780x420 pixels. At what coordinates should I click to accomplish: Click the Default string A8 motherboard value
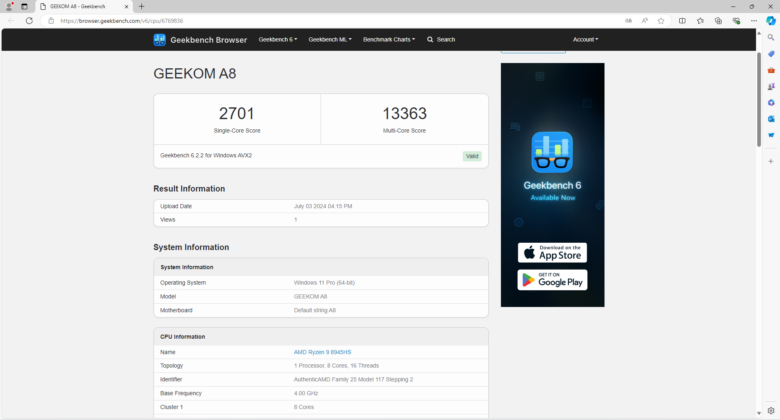point(314,310)
